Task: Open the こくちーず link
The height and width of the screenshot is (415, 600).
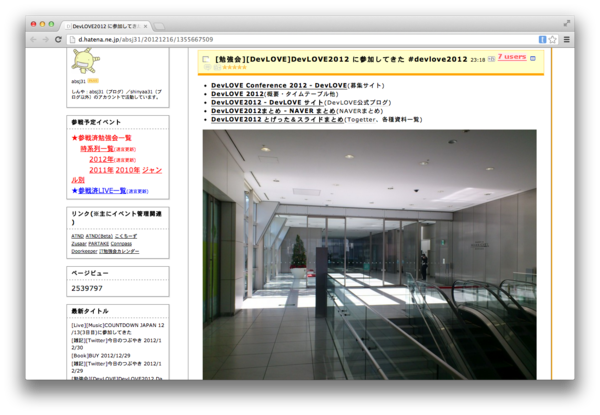Action: point(126,236)
